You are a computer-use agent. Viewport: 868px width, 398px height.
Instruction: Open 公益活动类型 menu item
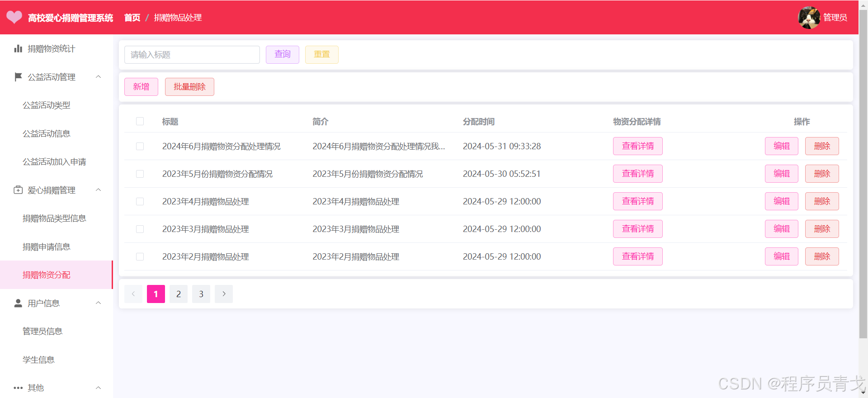[57, 105]
